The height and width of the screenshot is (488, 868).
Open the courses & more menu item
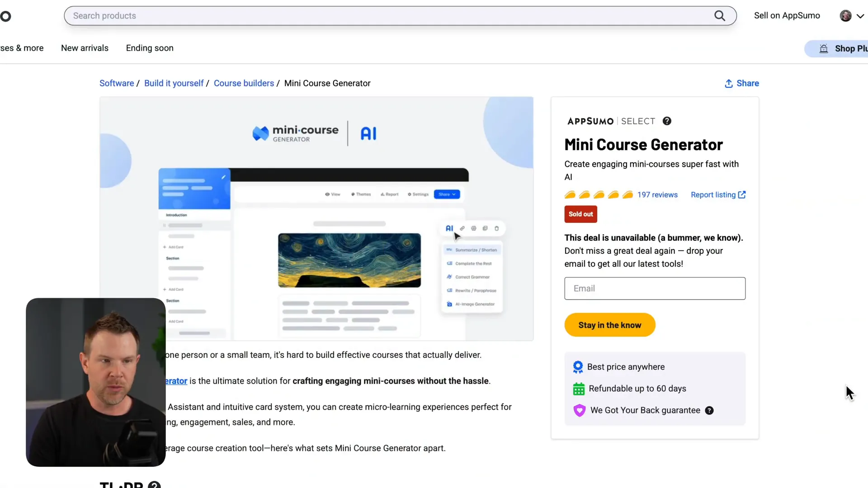pyautogui.click(x=22, y=48)
